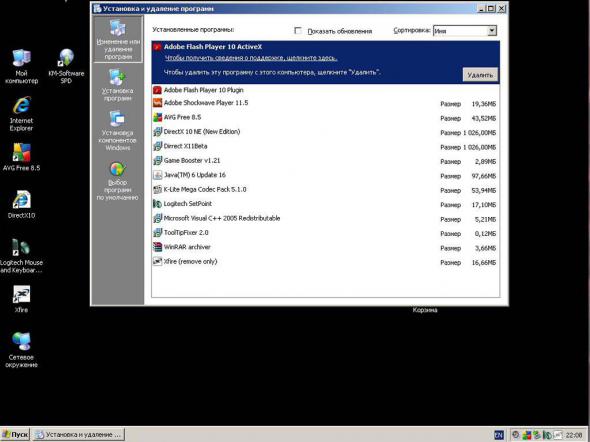Screen dimensions: 590x442
Task: Click AVG Free 8.5 list icon
Action: 157,117
